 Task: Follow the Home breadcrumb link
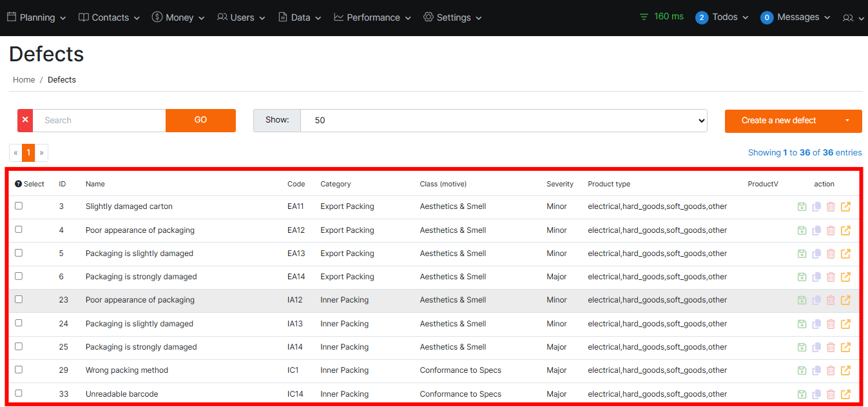coord(24,80)
